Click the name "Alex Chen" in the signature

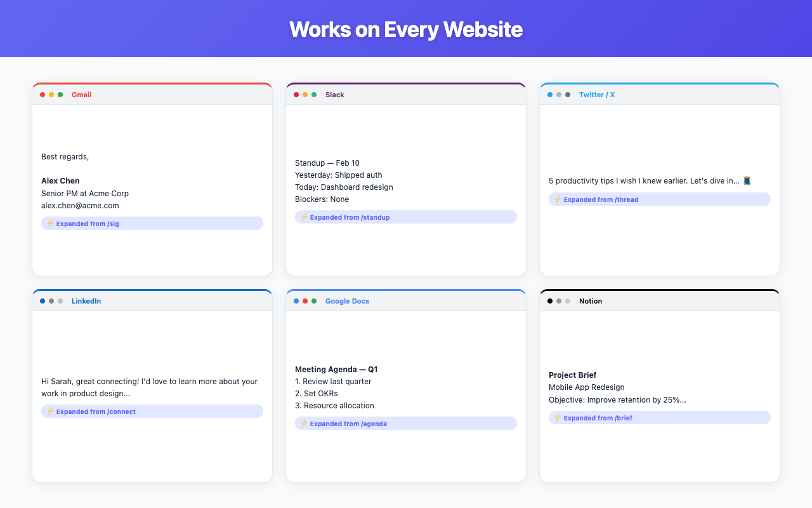coord(60,181)
